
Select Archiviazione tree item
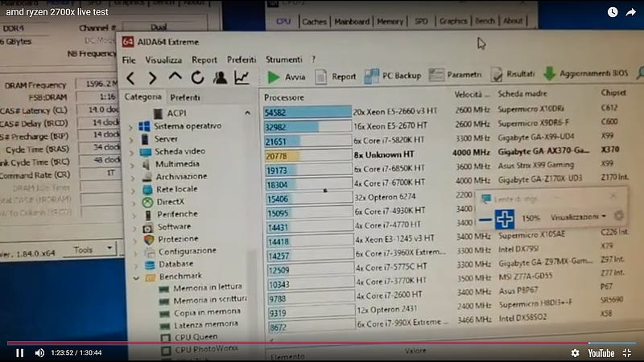tap(181, 176)
